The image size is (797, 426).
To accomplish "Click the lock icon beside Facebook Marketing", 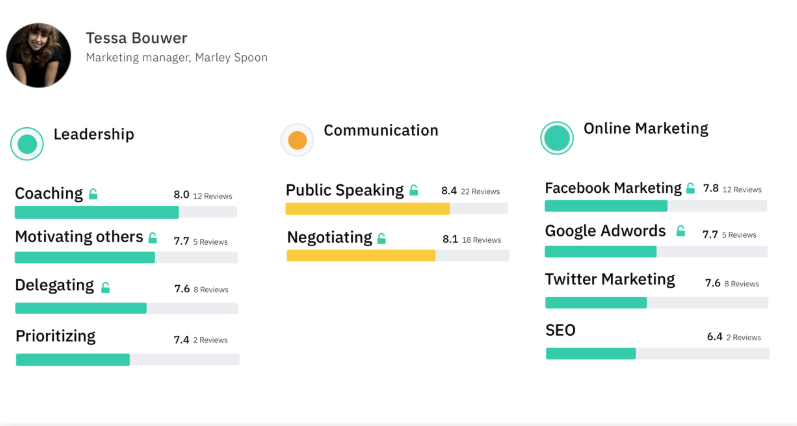I will tap(690, 188).
